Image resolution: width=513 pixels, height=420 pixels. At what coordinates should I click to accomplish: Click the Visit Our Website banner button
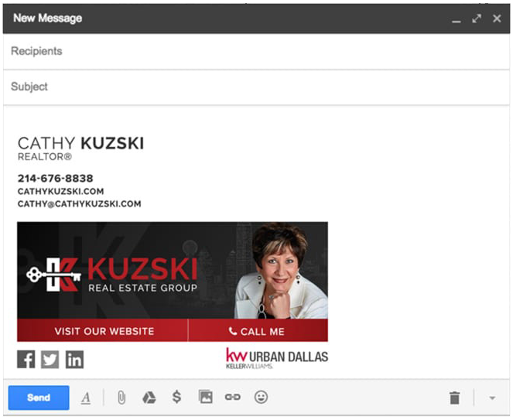(x=104, y=331)
